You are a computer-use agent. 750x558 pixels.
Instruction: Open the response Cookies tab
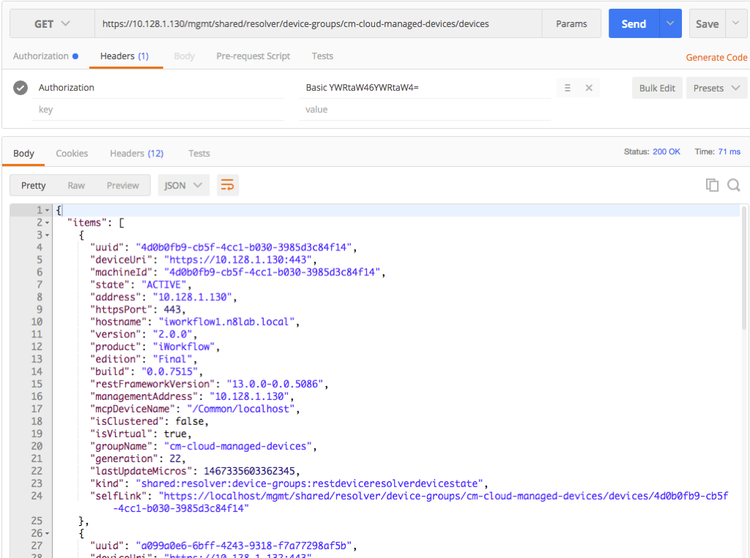click(72, 154)
